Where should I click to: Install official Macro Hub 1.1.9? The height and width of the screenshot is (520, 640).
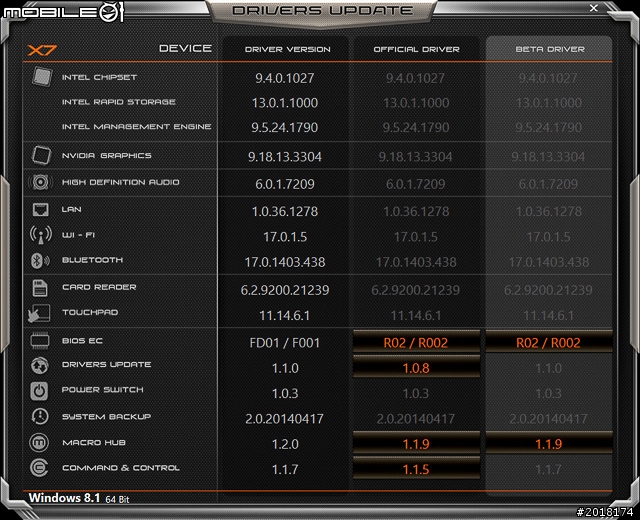point(416,443)
